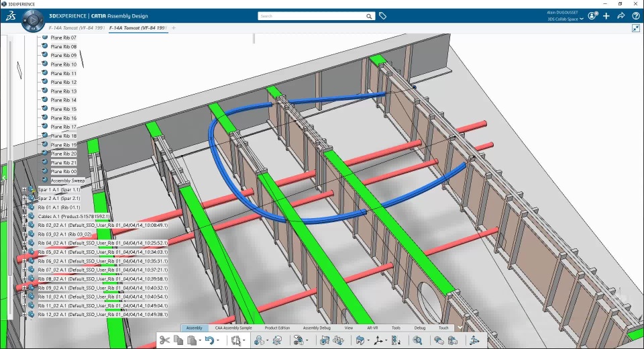Switch to the CAA Assembly Sample tab
Viewport: 644px width, 349px height.
click(x=233, y=328)
